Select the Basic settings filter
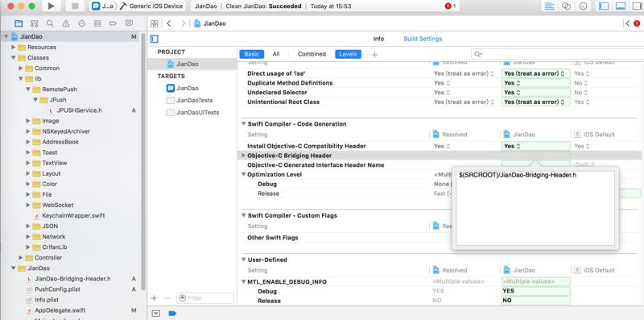 (252, 54)
